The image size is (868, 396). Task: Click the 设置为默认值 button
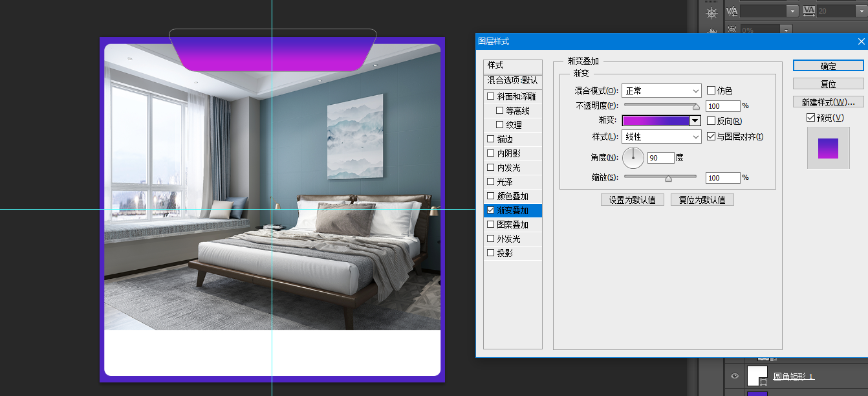pos(633,200)
